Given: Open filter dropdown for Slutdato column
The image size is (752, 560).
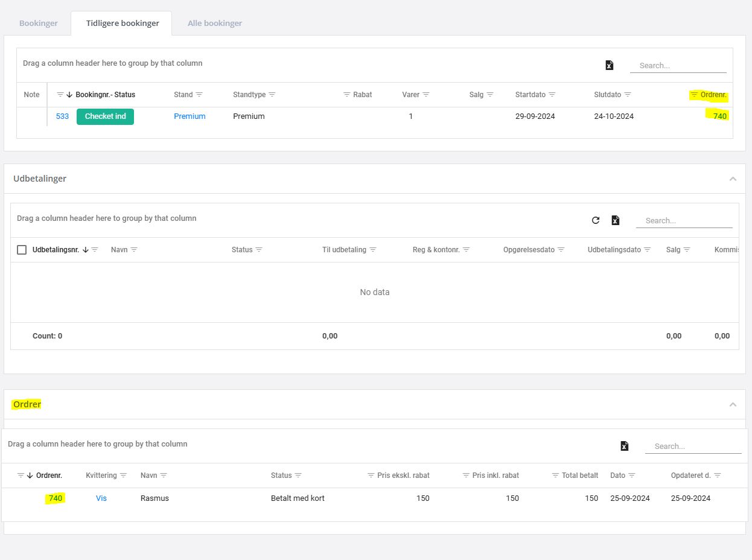Looking at the screenshot, I should (x=628, y=95).
